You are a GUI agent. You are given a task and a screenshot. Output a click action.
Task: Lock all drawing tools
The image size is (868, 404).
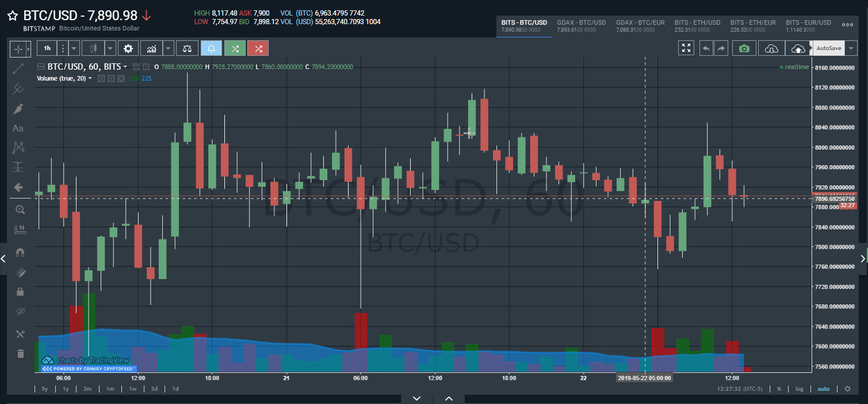(20, 292)
